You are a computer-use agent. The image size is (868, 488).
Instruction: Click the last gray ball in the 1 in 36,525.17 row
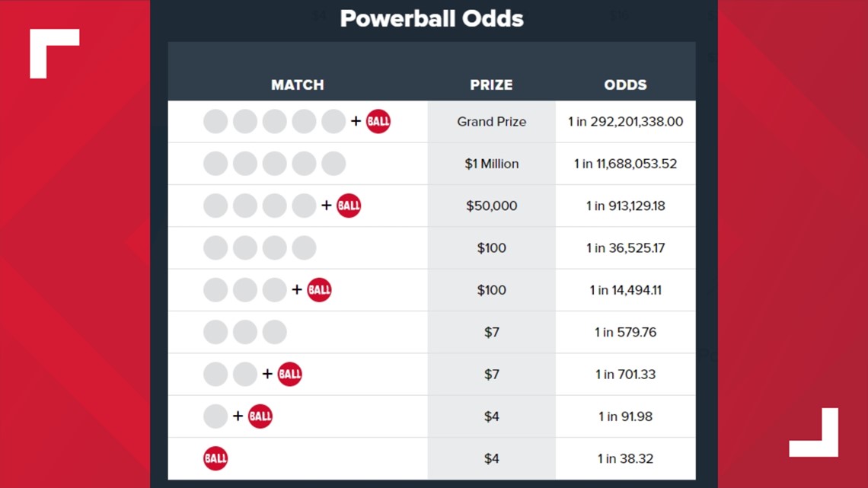coord(304,248)
